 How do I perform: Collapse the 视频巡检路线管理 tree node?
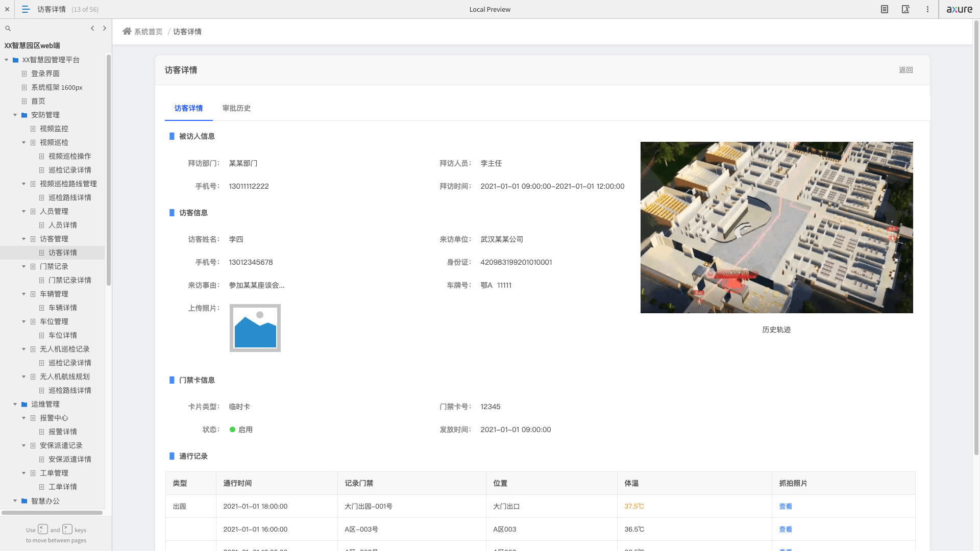tap(23, 184)
